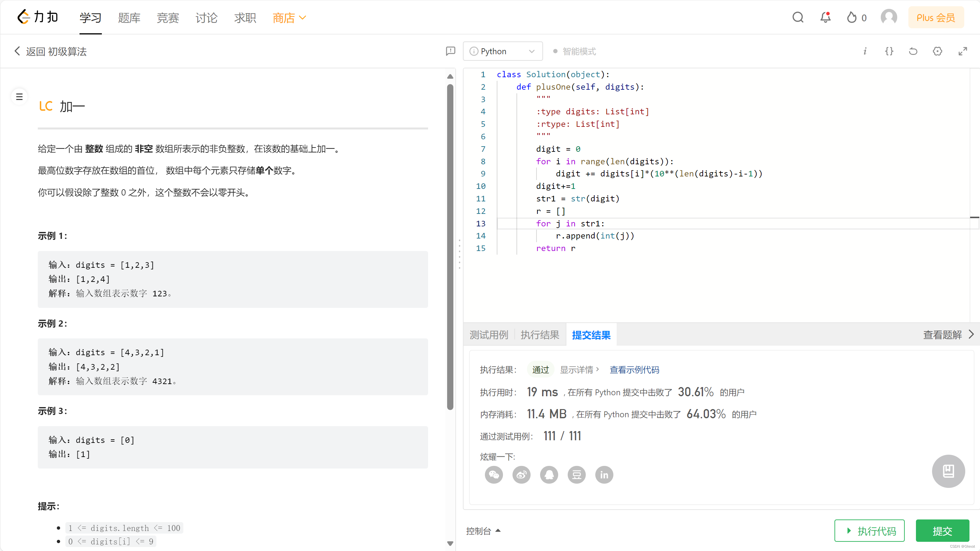The height and width of the screenshot is (551, 980).
Task: Click the scroll-up arrow of problem panel
Action: coord(450,77)
